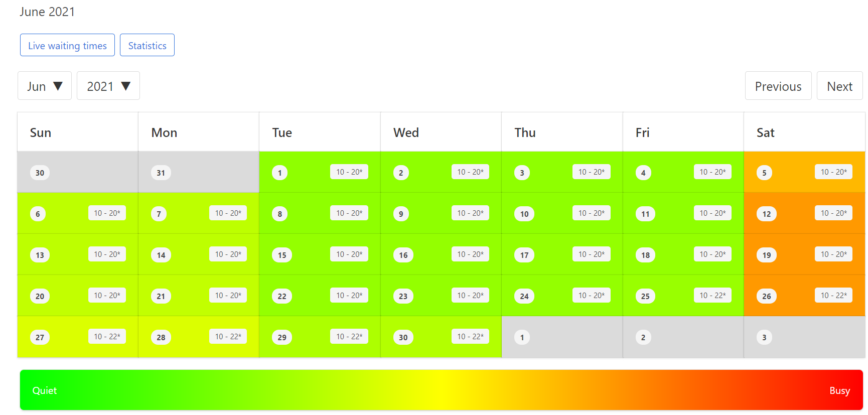The width and height of the screenshot is (868, 415).
Task: Click the hours label on June 12
Action: coord(833,213)
